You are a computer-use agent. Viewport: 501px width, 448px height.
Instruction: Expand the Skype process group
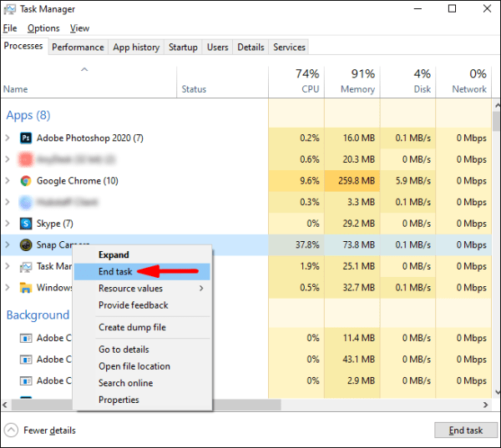click(x=8, y=224)
